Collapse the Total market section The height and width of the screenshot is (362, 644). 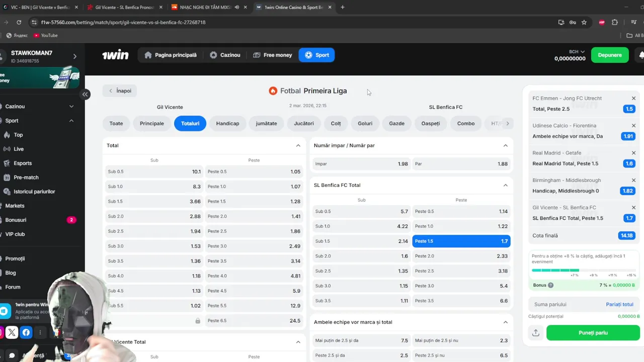coord(298,145)
